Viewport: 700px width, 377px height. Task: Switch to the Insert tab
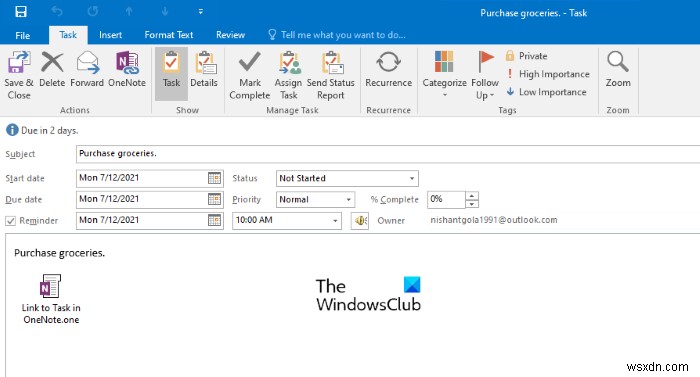(x=110, y=35)
